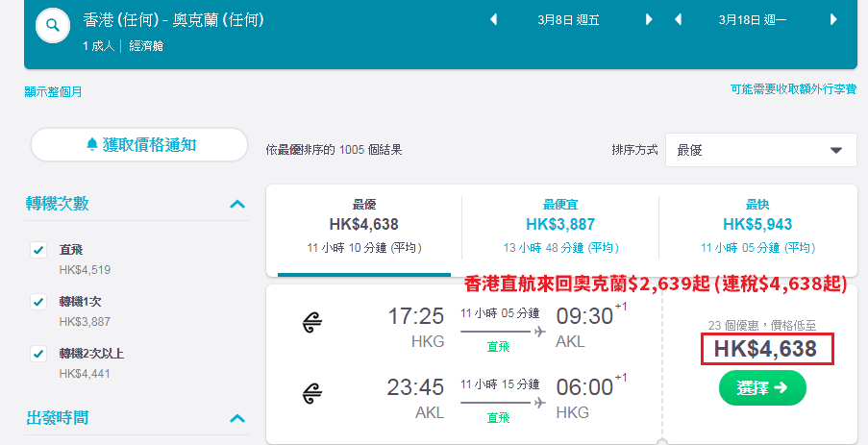
Task: Collapse the 轉機次數 filter section
Action: (237, 204)
